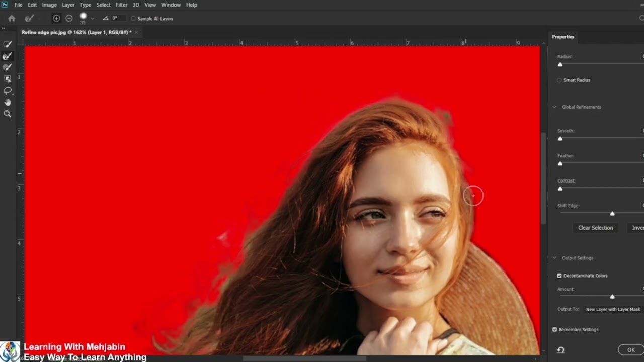The width and height of the screenshot is (644, 362).
Task: Click the Reset workspace arrow icon
Action: pyautogui.click(x=560, y=350)
